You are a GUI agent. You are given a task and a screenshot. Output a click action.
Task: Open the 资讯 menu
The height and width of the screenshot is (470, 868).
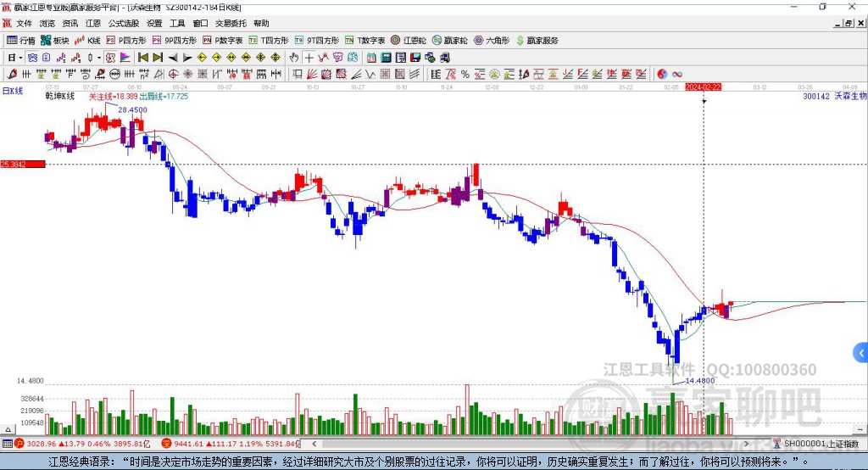pyautogui.click(x=70, y=23)
